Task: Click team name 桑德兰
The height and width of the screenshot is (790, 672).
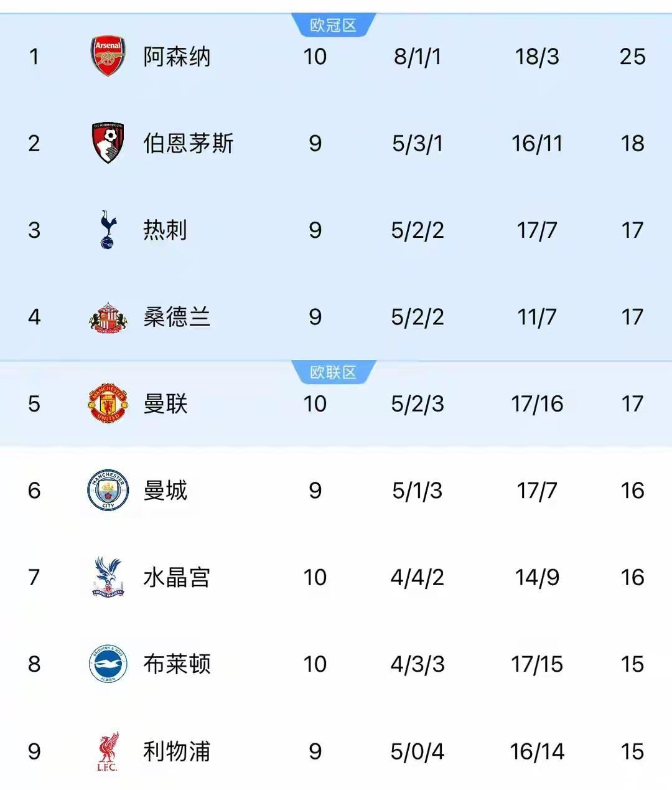Action: 177,317
